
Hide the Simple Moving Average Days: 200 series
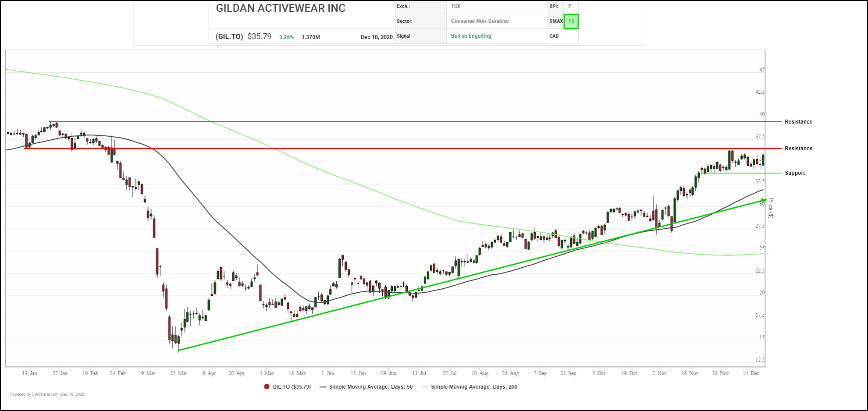point(474,387)
